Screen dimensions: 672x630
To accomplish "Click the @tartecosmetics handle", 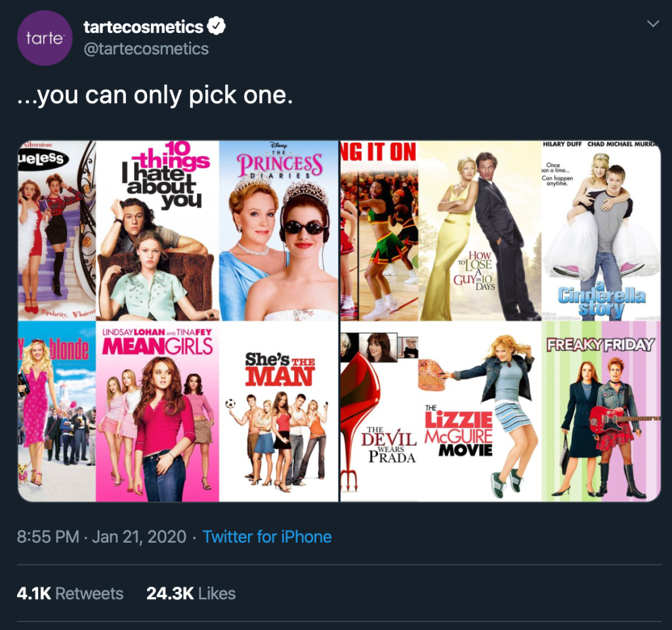I will (x=146, y=49).
